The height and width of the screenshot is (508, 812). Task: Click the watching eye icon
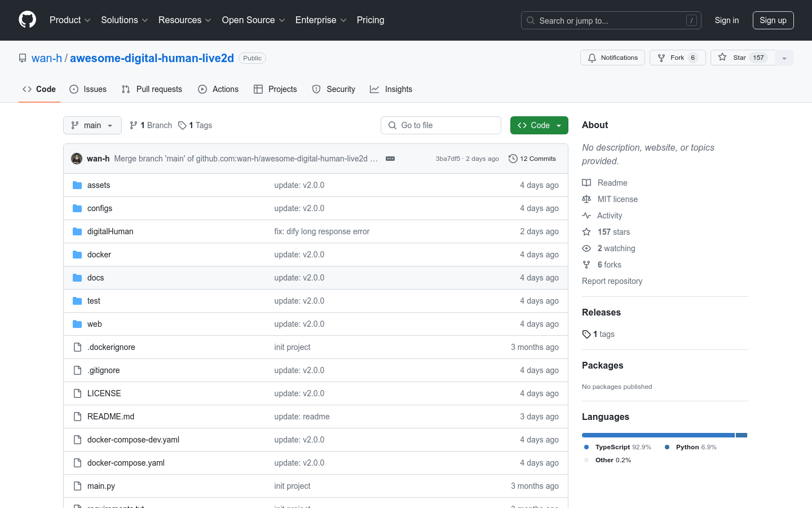click(586, 248)
